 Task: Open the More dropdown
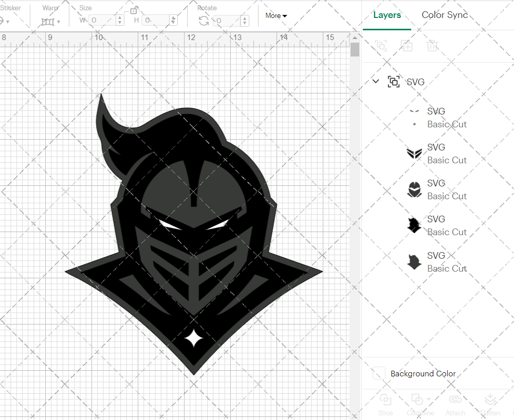[276, 16]
